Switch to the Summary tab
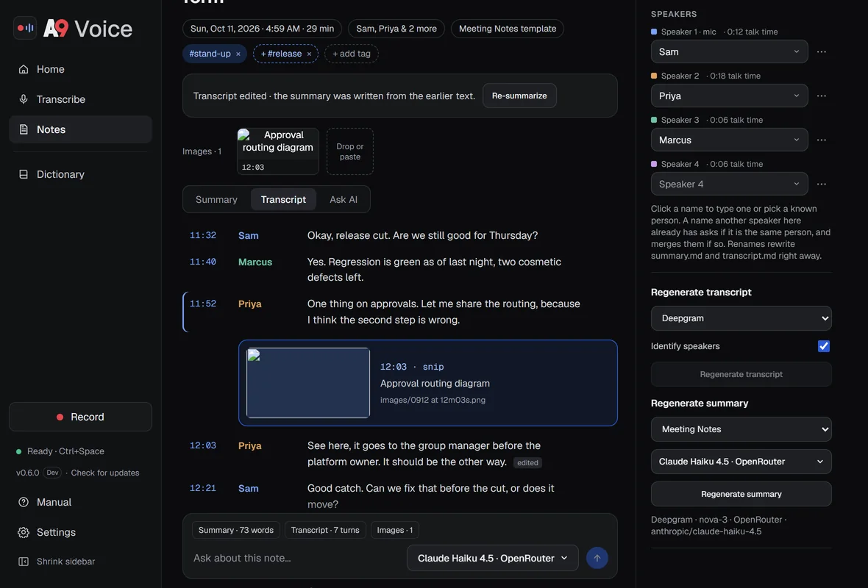Screen dimensions: 868x588 click(x=216, y=200)
